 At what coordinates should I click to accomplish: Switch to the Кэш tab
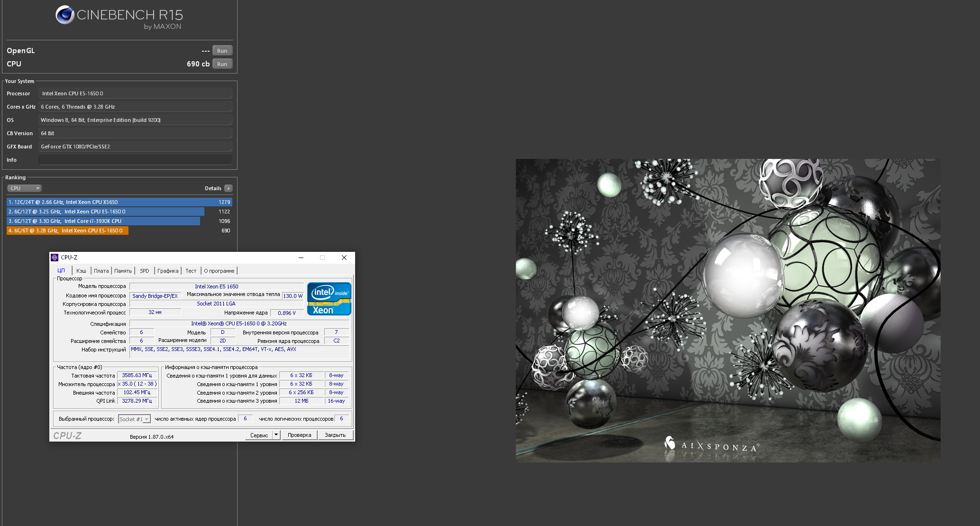tap(81, 271)
